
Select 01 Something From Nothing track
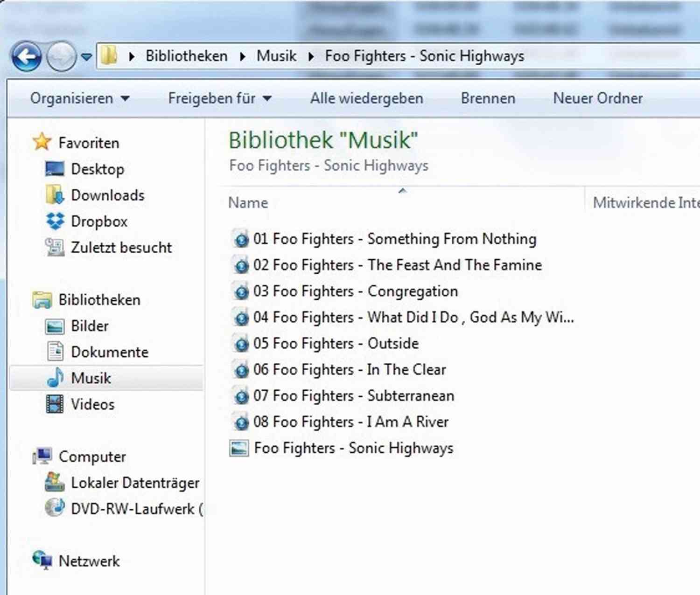[395, 239]
